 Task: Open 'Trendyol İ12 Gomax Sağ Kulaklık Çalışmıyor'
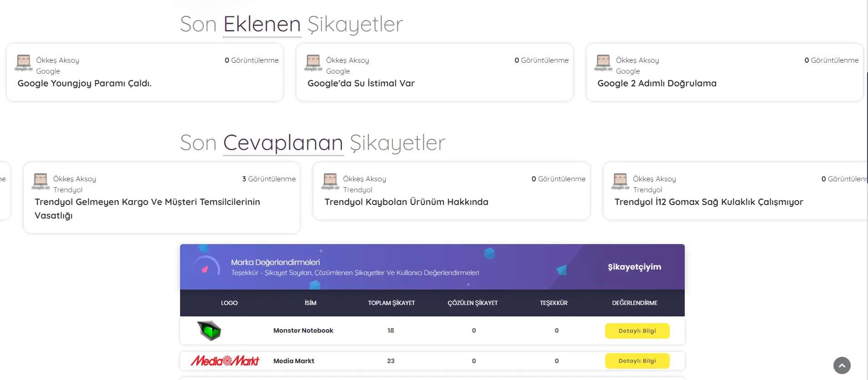point(709,202)
